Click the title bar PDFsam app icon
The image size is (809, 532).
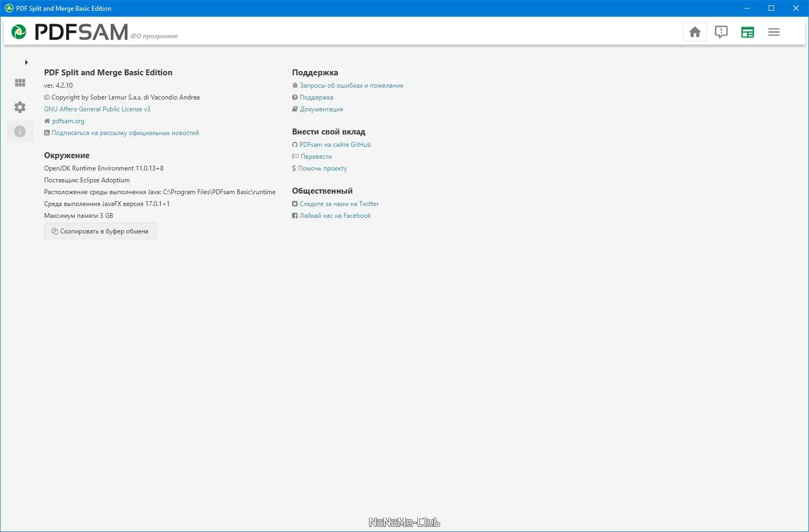(x=9, y=8)
